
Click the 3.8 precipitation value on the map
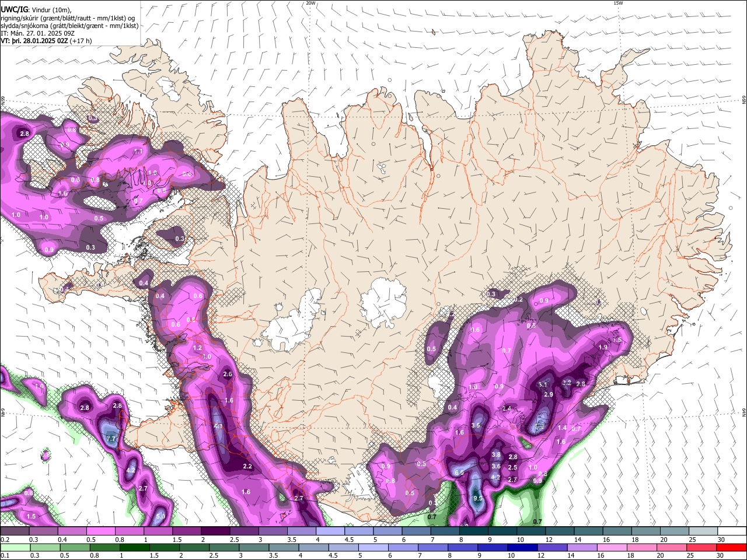[496, 454]
